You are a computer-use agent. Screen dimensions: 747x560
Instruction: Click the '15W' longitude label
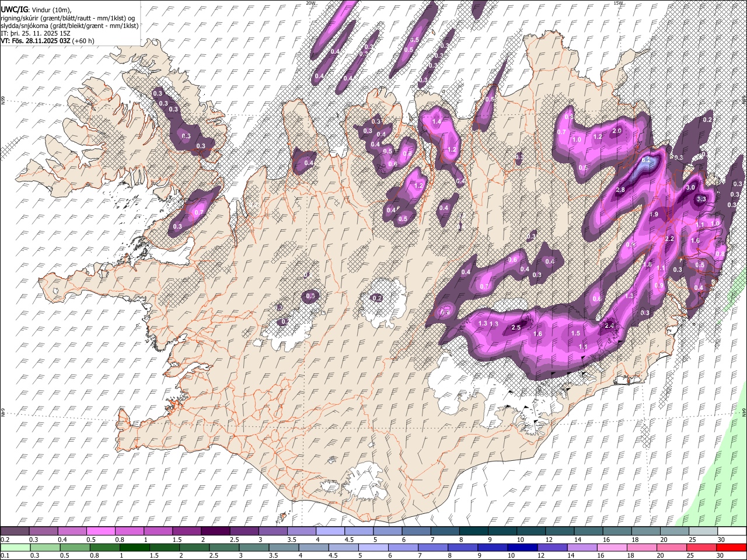pyautogui.click(x=619, y=3)
